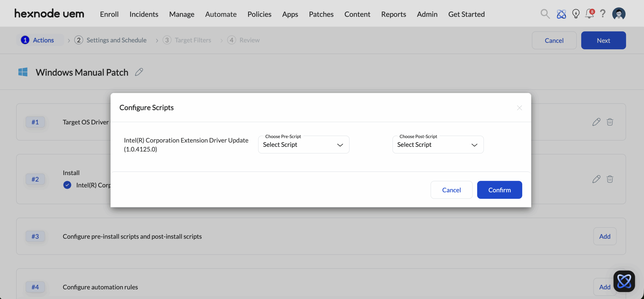Close the Configure Scripts dialog
This screenshot has height=299, width=644.
coord(519,108)
